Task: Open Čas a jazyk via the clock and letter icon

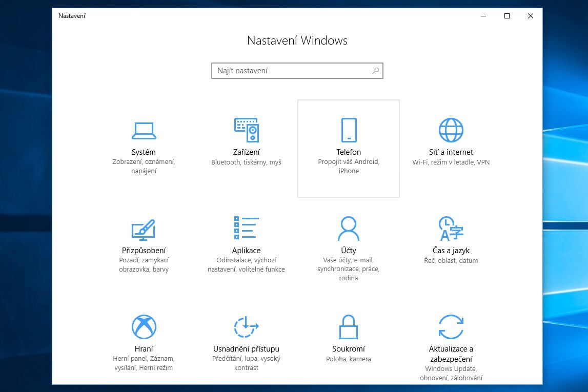Action: tap(451, 229)
